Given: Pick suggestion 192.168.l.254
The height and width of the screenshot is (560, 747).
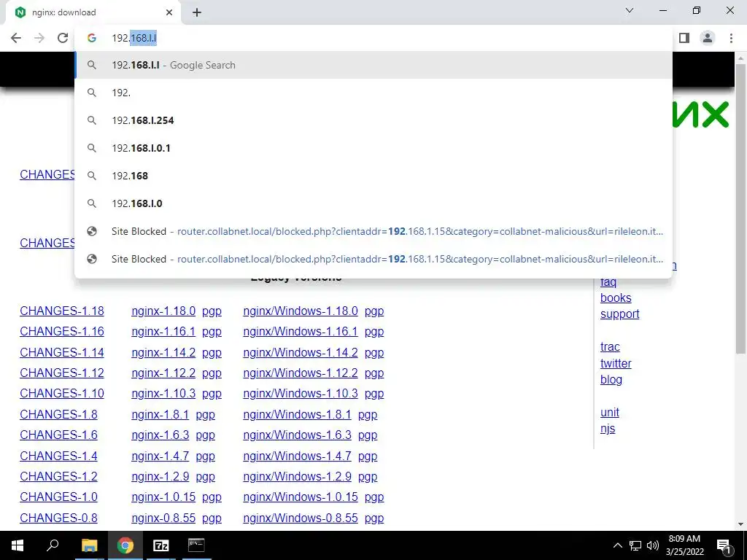Looking at the screenshot, I should 373,120.
